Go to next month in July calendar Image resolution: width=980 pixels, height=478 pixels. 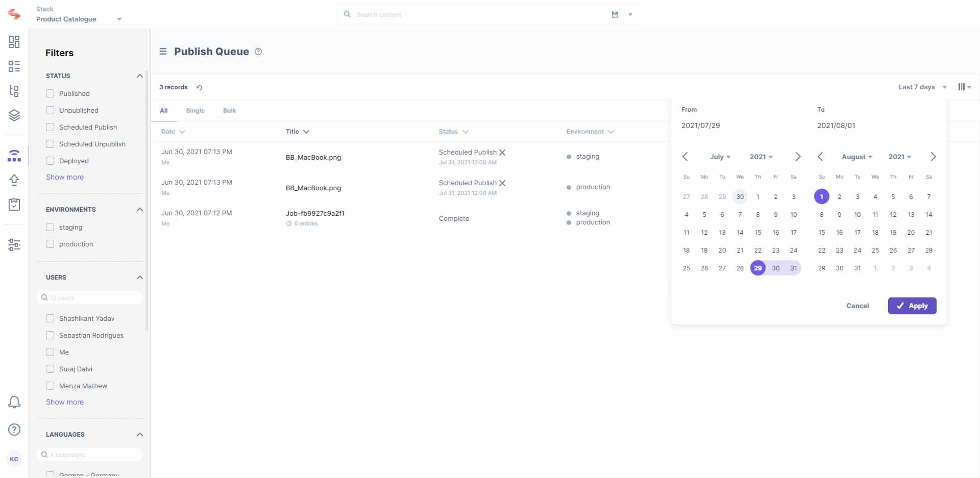coord(798,157)
